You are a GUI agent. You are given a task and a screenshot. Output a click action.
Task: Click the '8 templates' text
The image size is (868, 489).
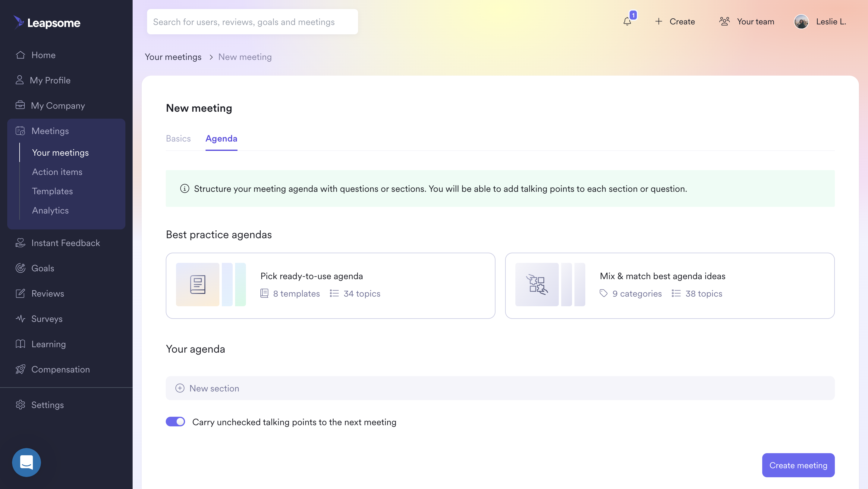click(297, 294)
